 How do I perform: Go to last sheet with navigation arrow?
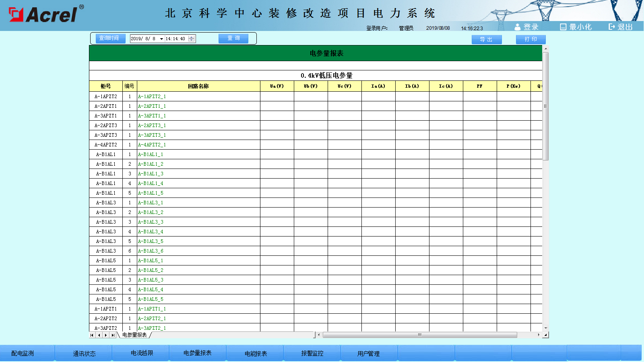coord(113,335)
